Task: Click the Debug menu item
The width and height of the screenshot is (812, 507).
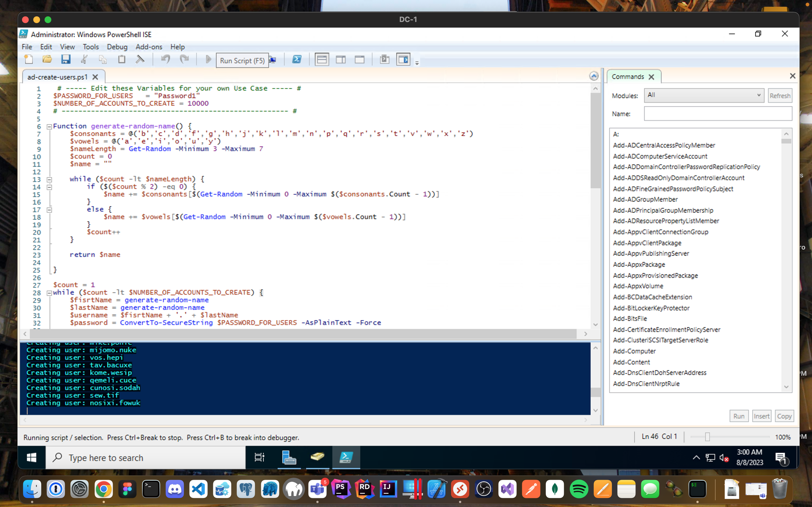Action: coord(116,46)
